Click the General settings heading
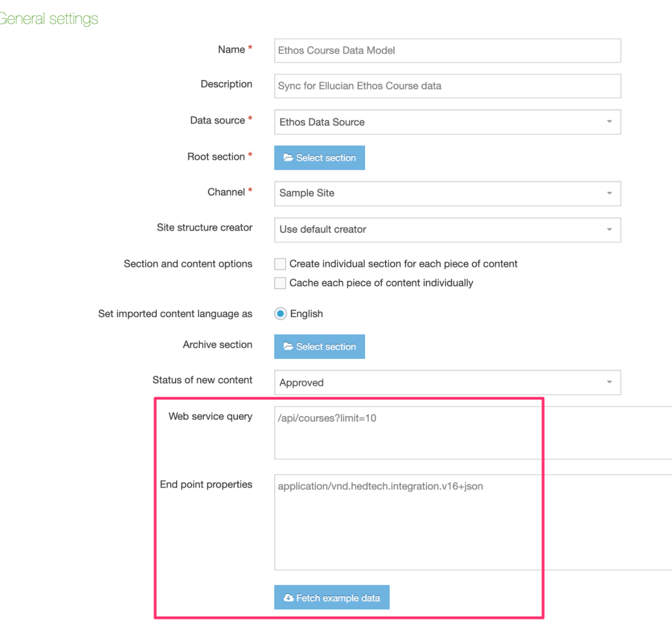 pyautogui.click(x=49, y=18)
